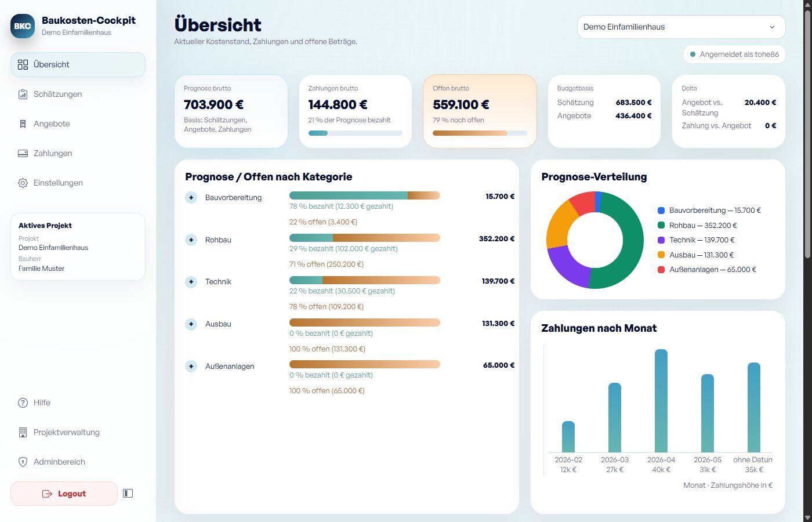
Task: Expand the Außenanlagen category row
Action: pyautogui.click(x=191, y=367)
